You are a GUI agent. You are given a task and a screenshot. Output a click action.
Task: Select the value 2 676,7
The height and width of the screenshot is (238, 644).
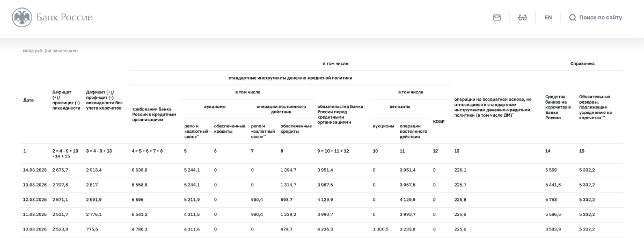[x=60, y=170]
